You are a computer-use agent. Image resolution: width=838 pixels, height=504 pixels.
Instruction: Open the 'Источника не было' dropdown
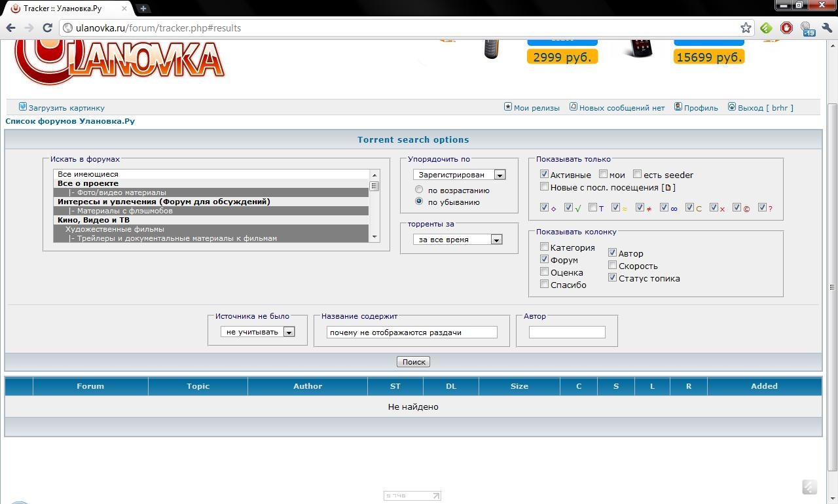coord(258,332)
